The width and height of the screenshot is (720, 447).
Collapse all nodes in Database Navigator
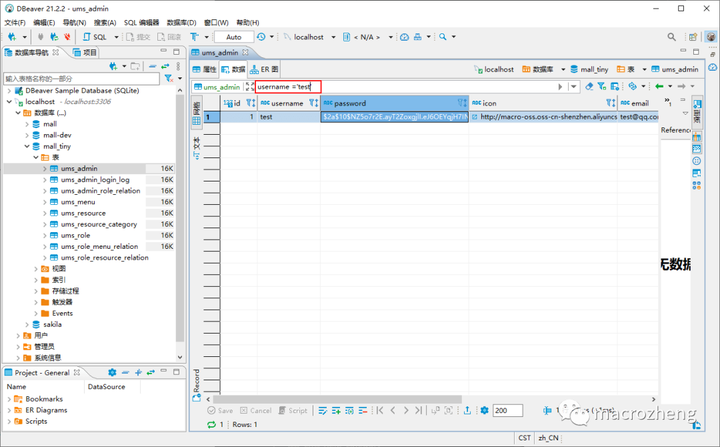tap(153, 66)
